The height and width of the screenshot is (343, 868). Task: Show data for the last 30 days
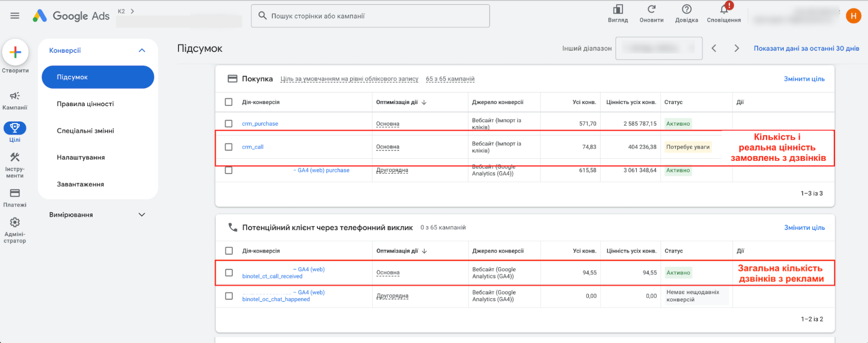click(x=806, y=48)
